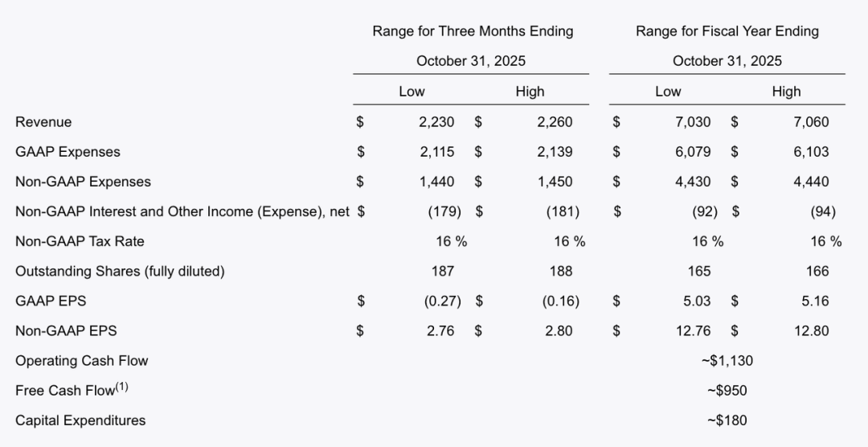Select the fiscal year GAAP EPS 5.16
The height and width of the screenshot is (447, 868).
pos(811,301)
